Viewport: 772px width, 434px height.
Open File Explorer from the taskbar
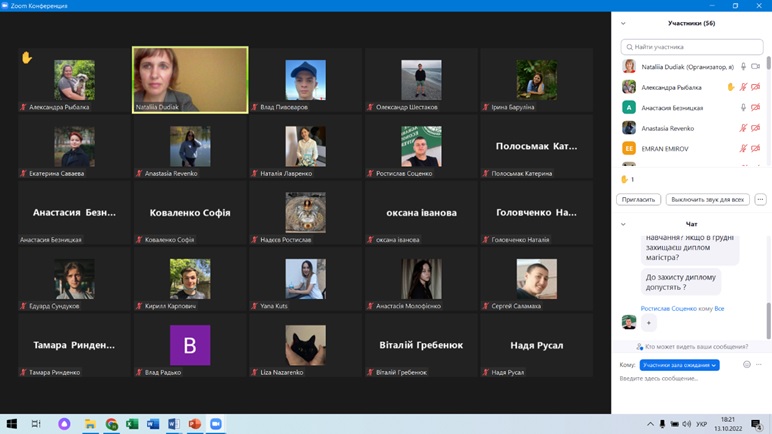pyautogui.click(x=90, y=424)
